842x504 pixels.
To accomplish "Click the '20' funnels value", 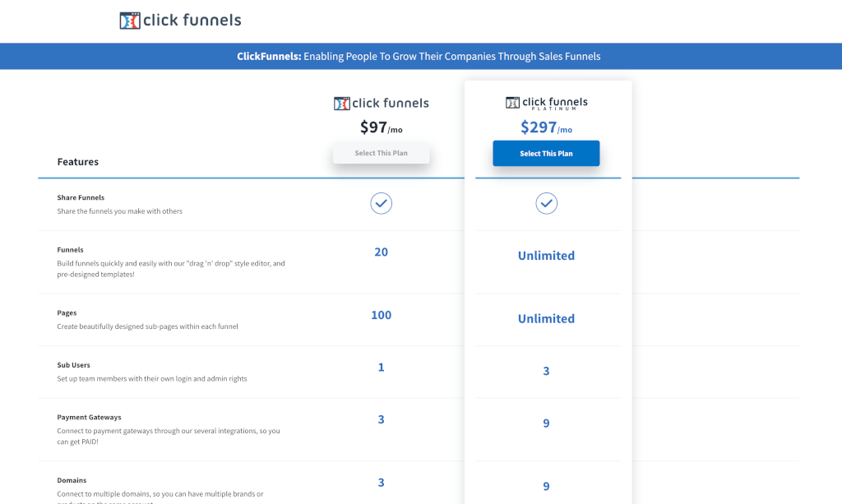I will pyautogui.click(x=382, y=252).
